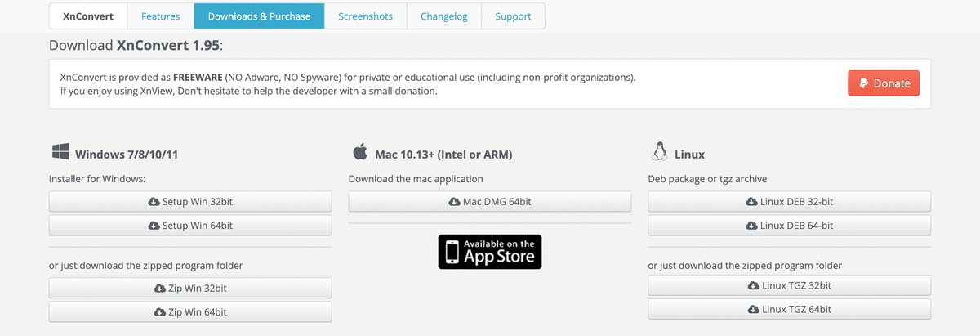Download Setup Win 64bit installer
This screenshot has height=336, width=980.
(x=190, y=226)
